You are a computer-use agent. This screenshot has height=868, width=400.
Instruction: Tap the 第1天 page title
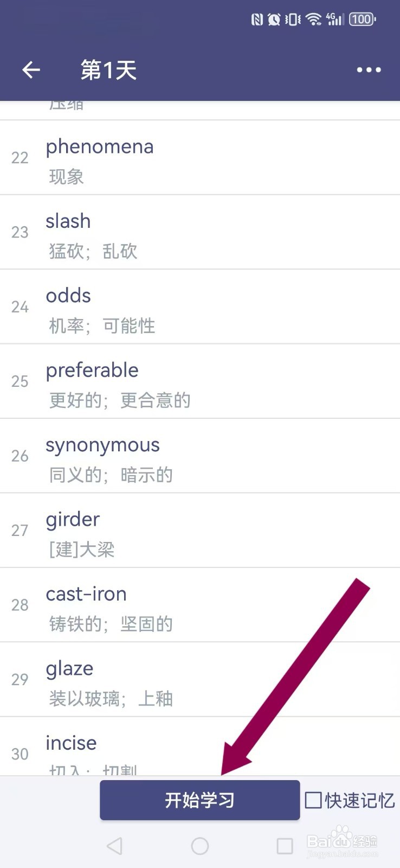point(108,70)
